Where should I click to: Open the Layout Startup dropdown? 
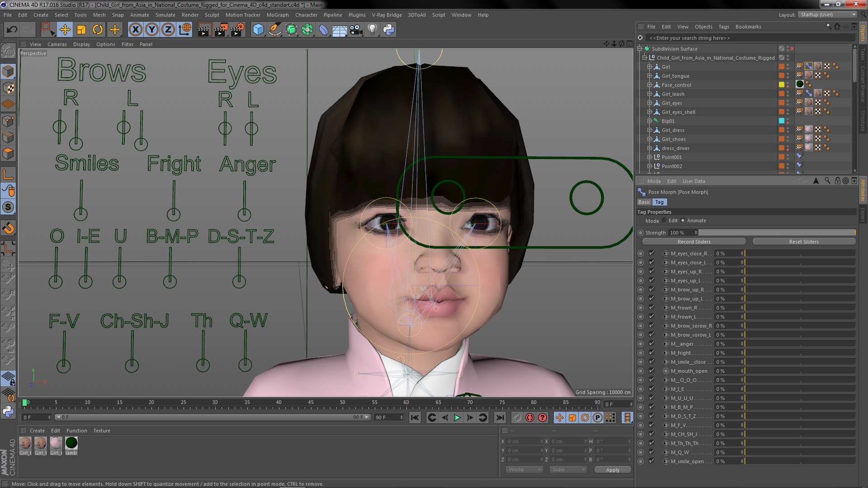point(827,15)
